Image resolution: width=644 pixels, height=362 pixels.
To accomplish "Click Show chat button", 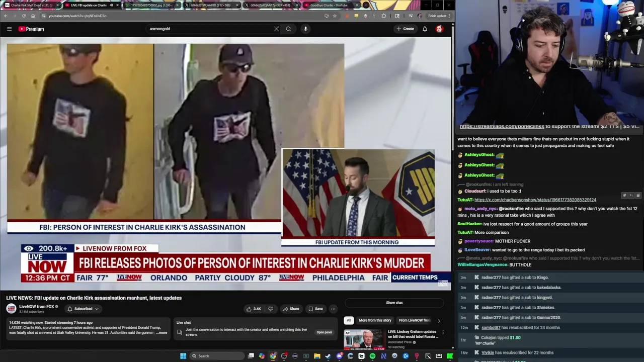I will tap(394, 303).
